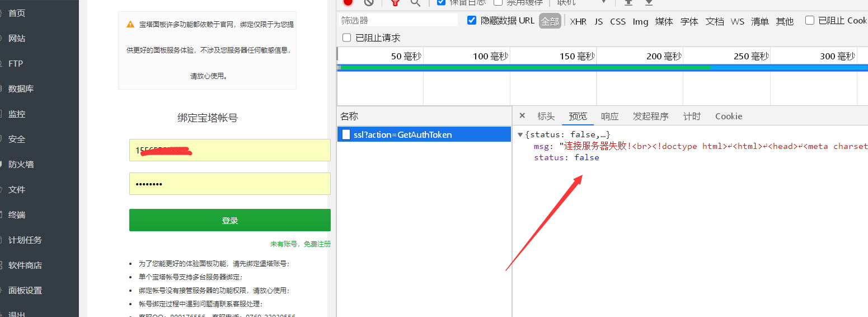The image size is (868, 317).
Task: Clear the network log
Action: 368,2
